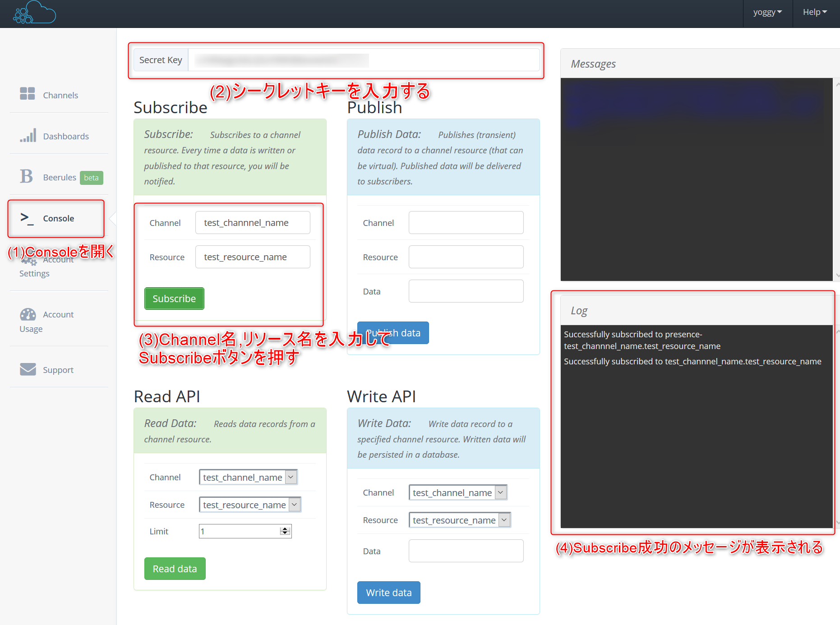Open the Write API Resource dropdown
This screenshot has width=840, height=625.
point(504,520)
